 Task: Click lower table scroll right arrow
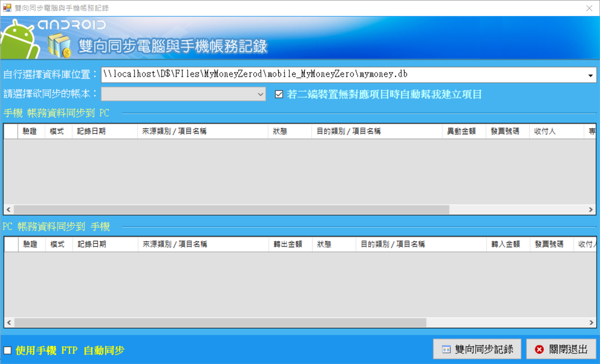pyautogui.click(x=591, y=322)
